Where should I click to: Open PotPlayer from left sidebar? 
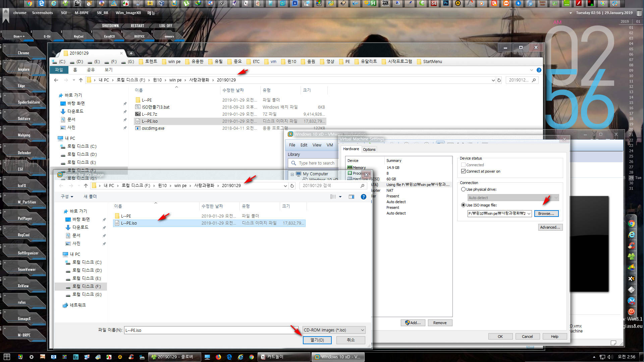coord(25,219)
